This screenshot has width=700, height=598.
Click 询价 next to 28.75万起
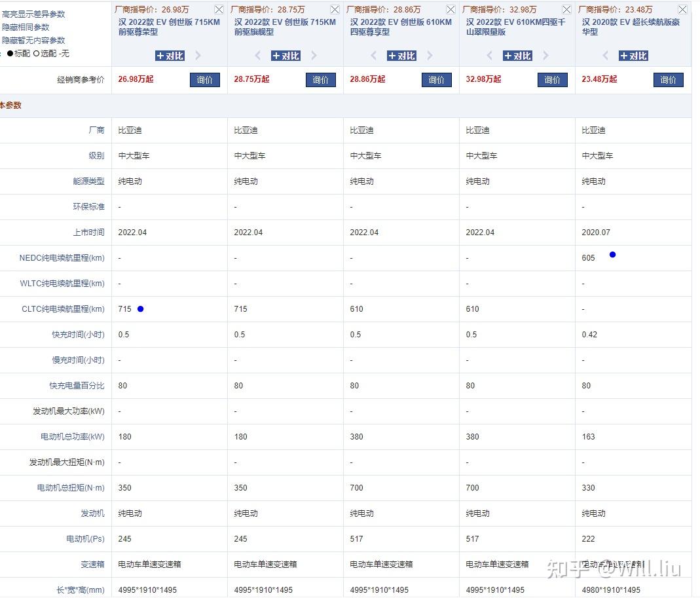pyautogui.click(x=321, y=80)
